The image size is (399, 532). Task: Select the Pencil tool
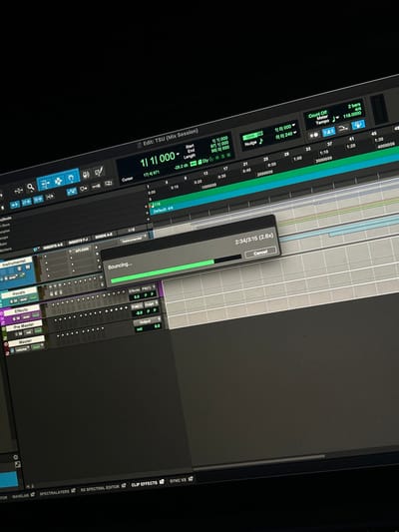[x=99, y=172]
